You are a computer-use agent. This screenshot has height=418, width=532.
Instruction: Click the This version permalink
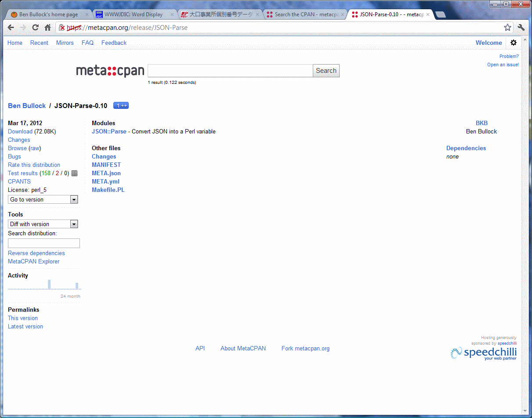(23, 318)
